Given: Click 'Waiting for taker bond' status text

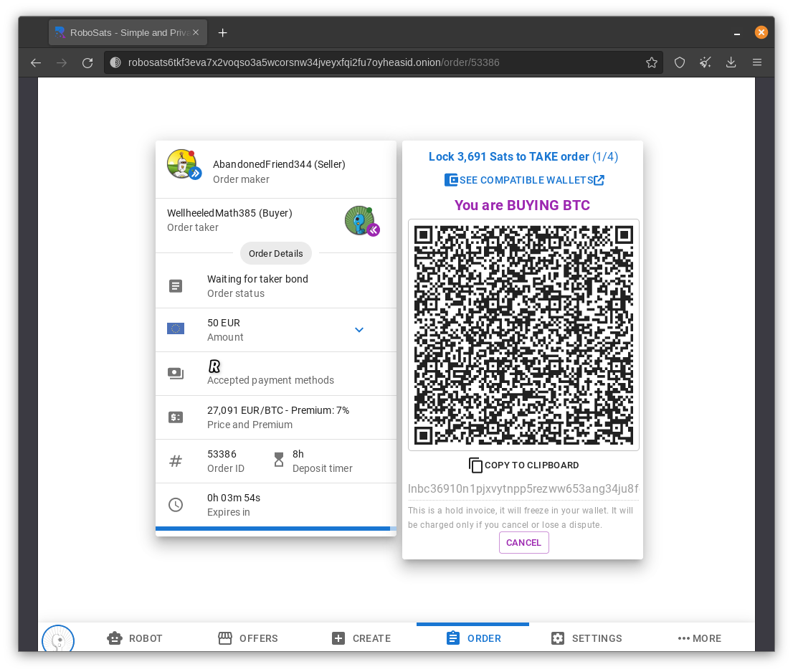Looking at the screenshot, I should pos(257,279).
